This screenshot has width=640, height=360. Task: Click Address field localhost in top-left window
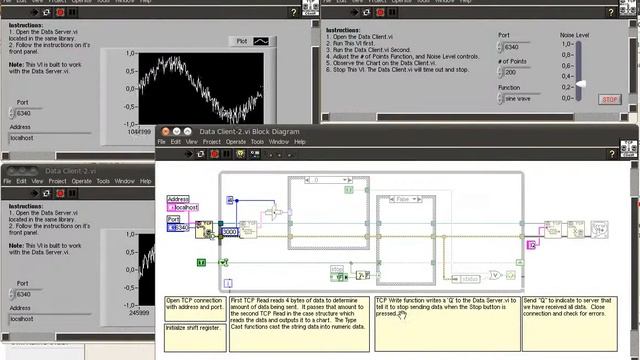(x=49, y=138)
